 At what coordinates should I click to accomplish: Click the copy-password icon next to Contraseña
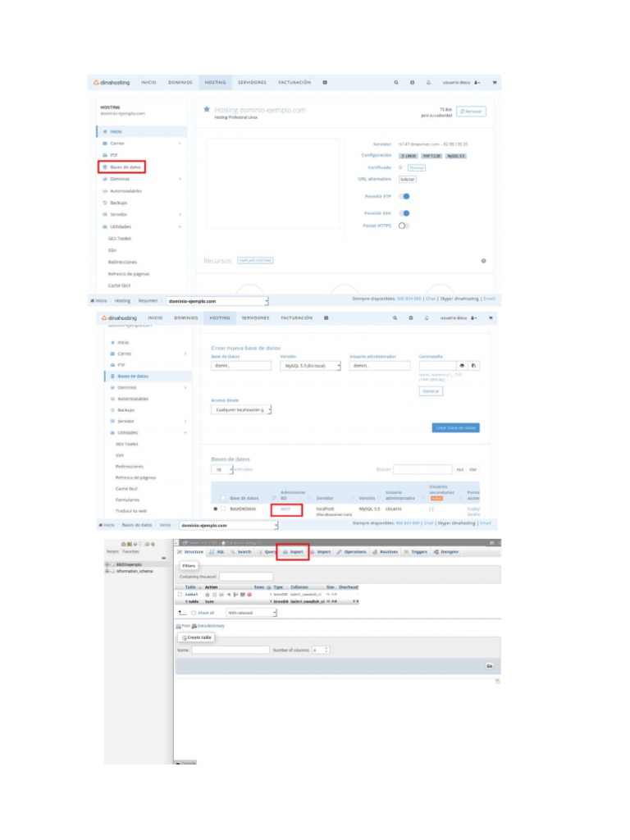[x=473, y=366]
